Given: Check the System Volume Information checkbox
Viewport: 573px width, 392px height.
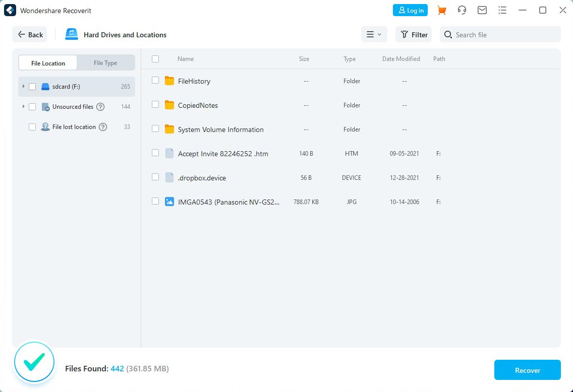Looking at the screenshot, I should pos(155,128).
